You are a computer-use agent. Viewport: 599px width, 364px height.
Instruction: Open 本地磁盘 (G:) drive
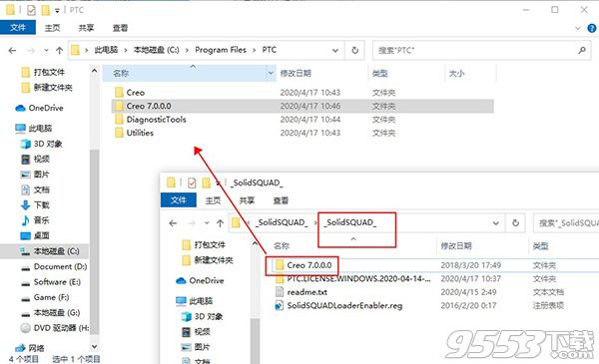(57, 313)
